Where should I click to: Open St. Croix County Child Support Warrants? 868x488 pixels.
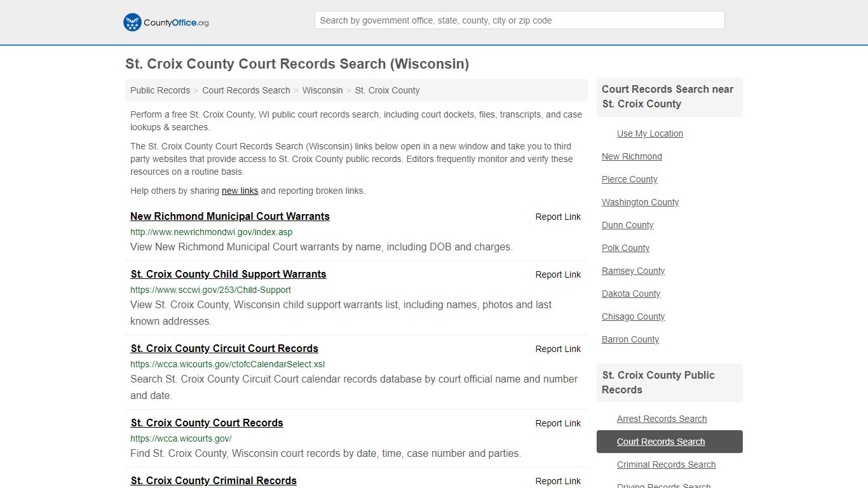pyautogui.click(x=228, y=274)
